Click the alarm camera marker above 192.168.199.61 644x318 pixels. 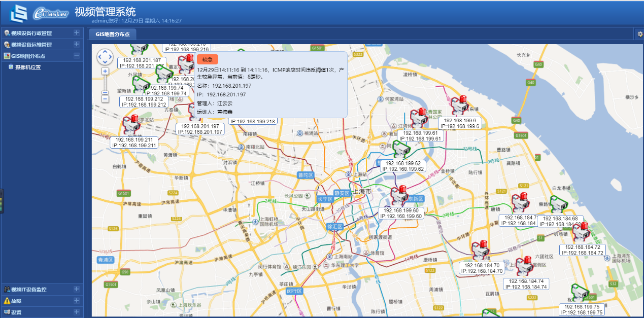click(420, 118)
